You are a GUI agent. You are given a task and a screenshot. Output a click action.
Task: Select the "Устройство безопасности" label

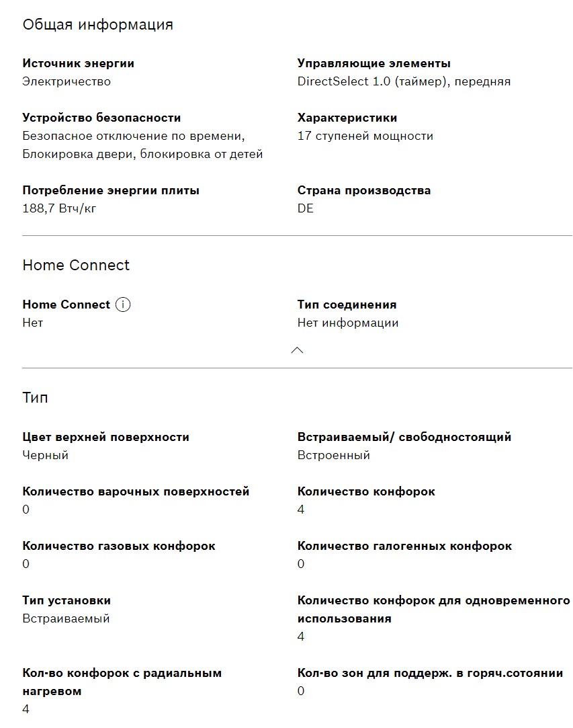[101, 118]
